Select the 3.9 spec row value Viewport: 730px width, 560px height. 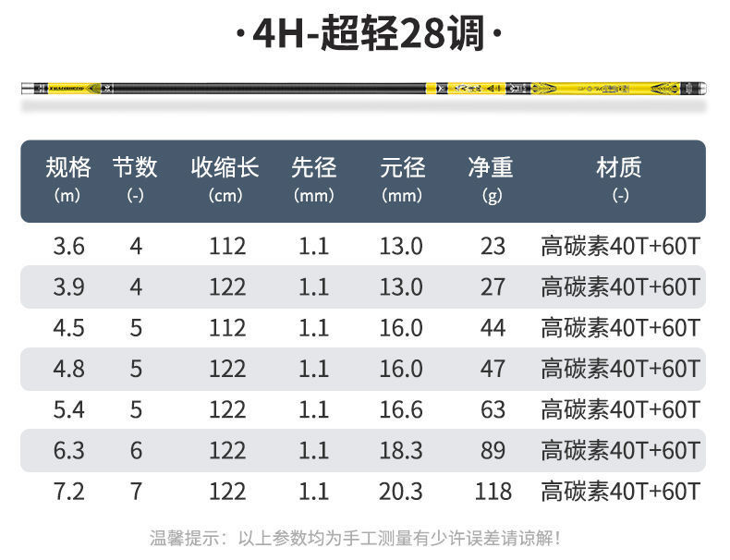tap(69, 286)
